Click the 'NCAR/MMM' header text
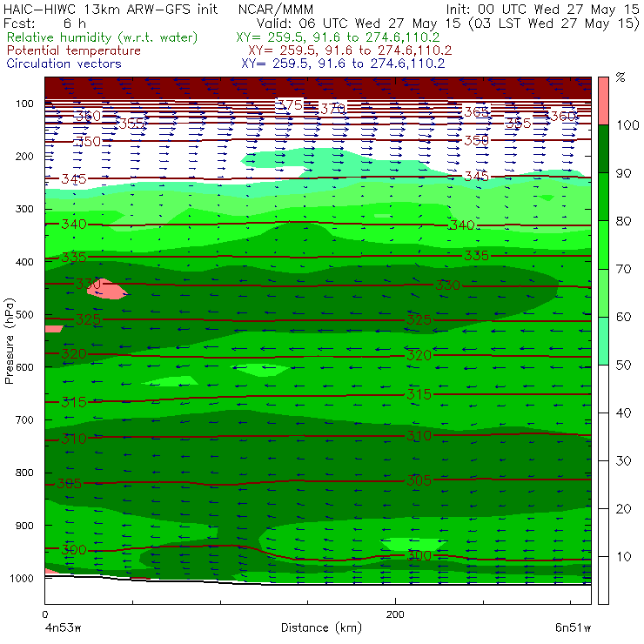The width and height of the screenshot is (644, 644). tap(276, 10)
